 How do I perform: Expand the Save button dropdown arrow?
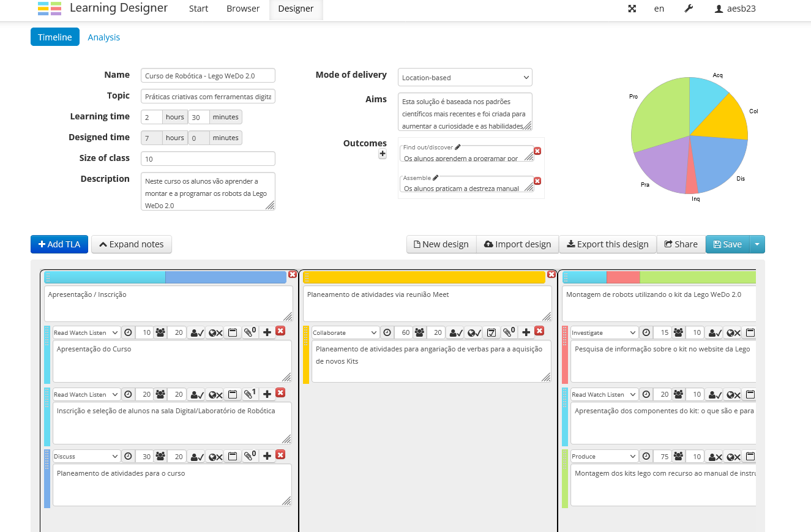pos(757,244)
